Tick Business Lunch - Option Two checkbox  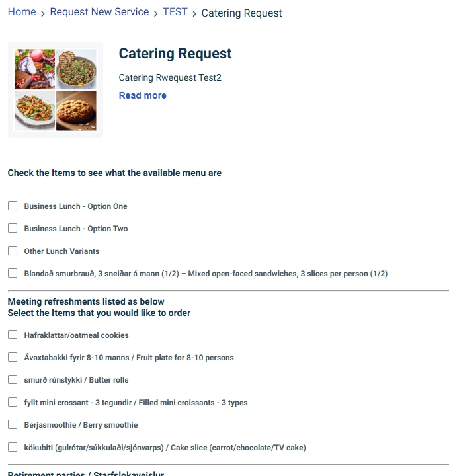coord(13,228)
